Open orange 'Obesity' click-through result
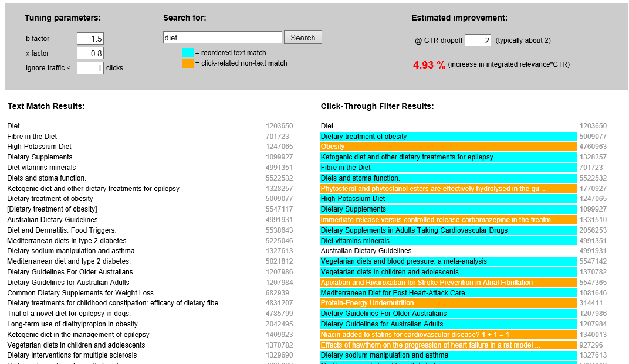Screen dimensions: 629x364 pos(333,147)
